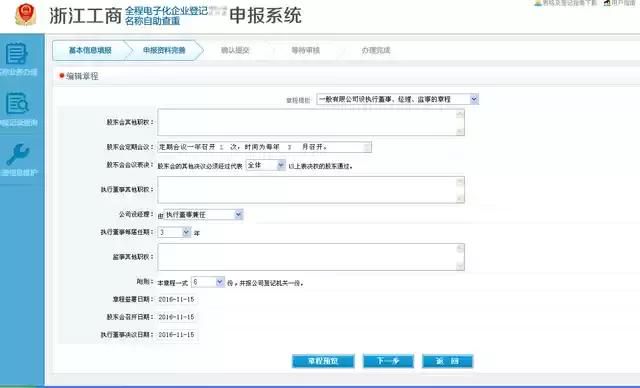Go to the 申报资料完善 step tab
Image resolution: width=640 pixels, height=388 pixels.
pyautogui.click(x=164, y=50)
